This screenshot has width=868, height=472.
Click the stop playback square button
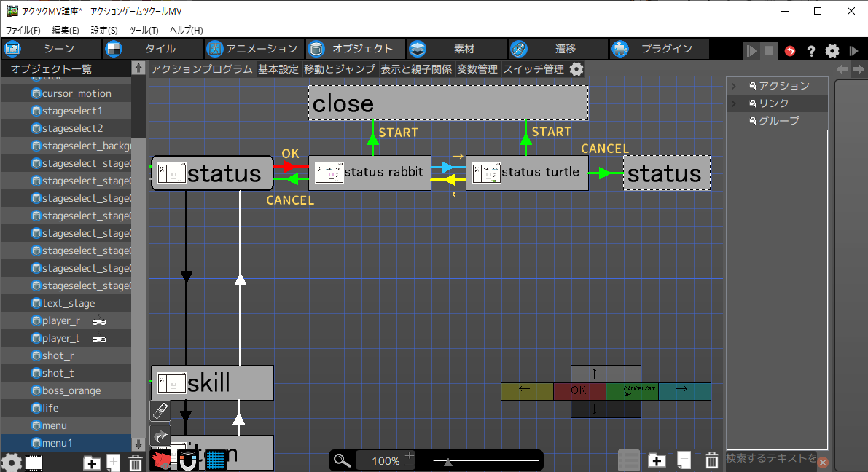click(769, 51)
